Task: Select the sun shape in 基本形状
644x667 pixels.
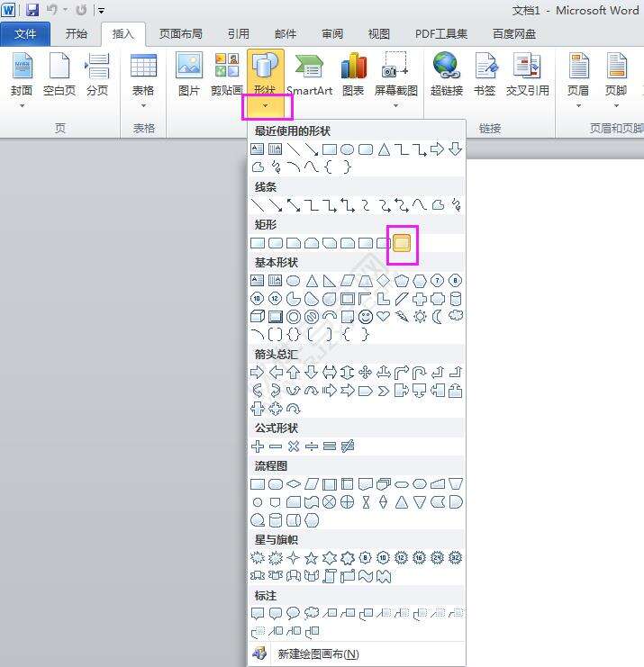Action: pyautogui.click(x=420, y=317)
